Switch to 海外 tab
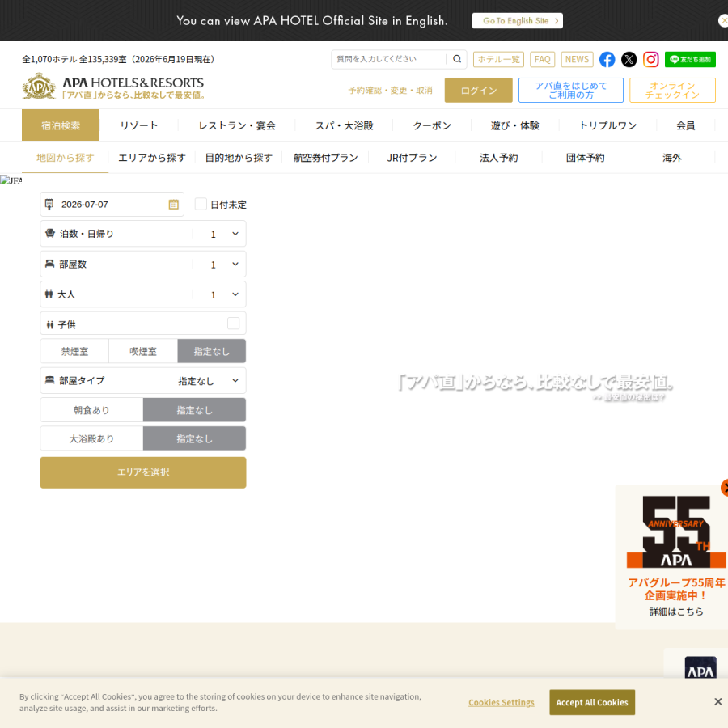The width and height of the screenshot is (728, 728). [x=672, y=158]
